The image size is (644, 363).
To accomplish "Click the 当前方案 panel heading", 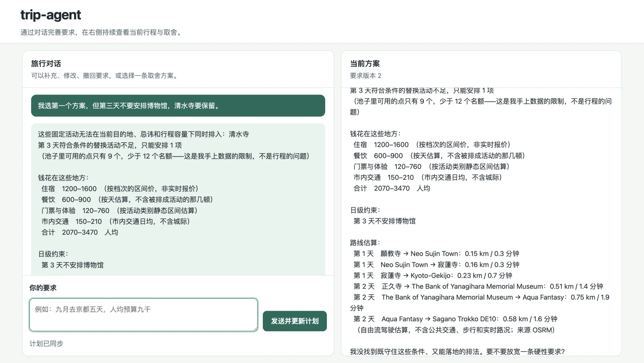I will [365, 64].
